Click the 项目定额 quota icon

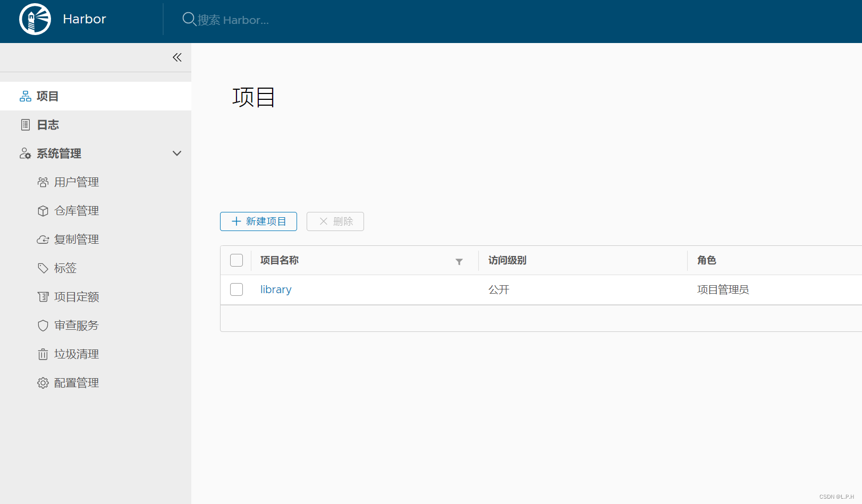point(43,297)
